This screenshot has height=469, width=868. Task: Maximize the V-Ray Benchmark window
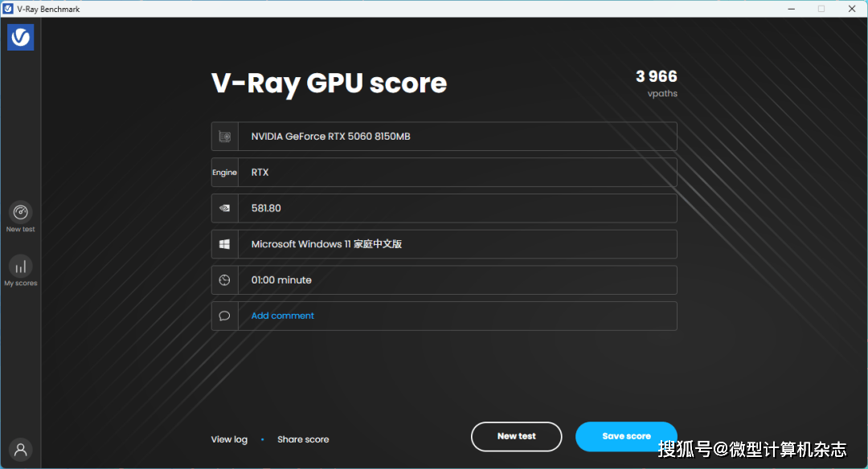(x=821, y=9)
